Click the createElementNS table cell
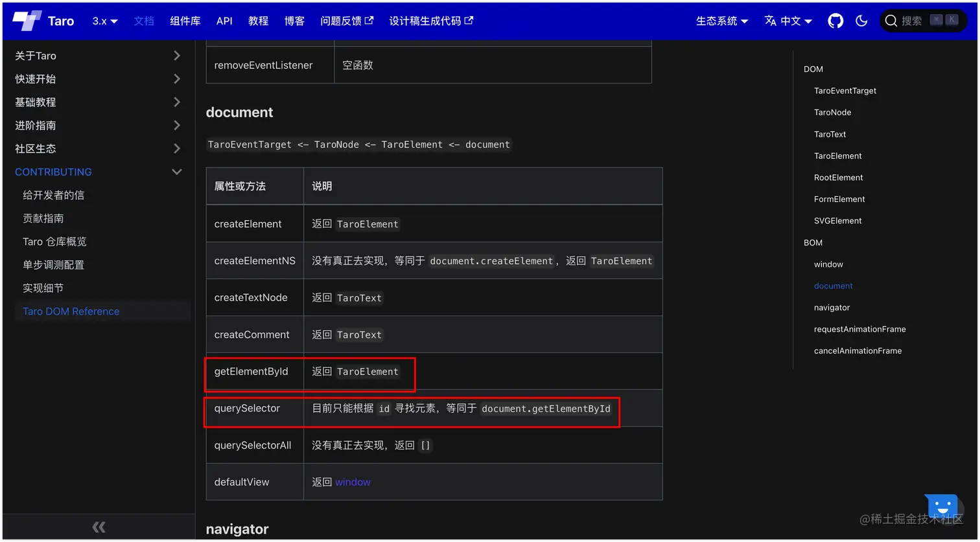This screenshot has height=542, width=980. 255,261
